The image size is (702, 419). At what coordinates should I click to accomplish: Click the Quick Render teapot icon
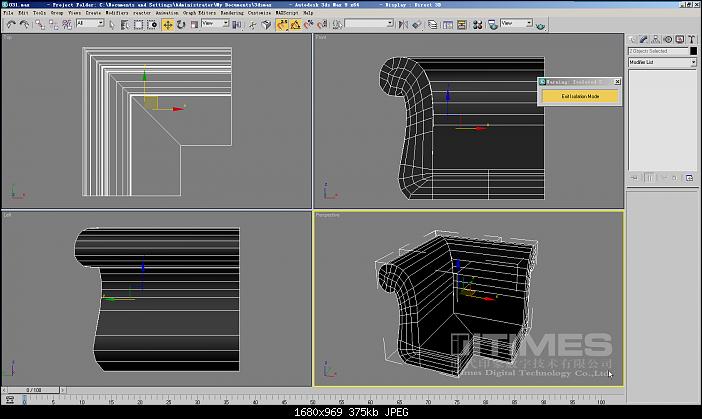pos(540,26)
